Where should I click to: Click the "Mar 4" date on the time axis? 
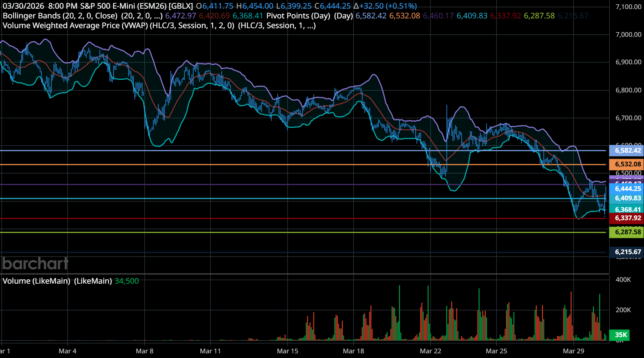coord(68,351)
